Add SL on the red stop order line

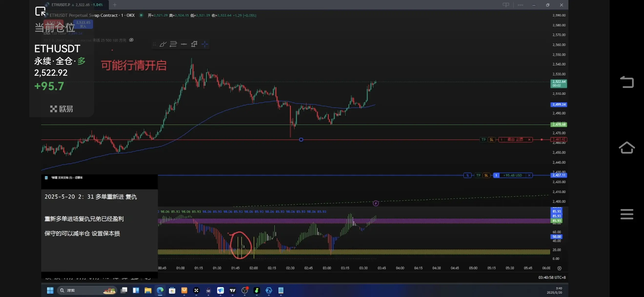point(492,140)
